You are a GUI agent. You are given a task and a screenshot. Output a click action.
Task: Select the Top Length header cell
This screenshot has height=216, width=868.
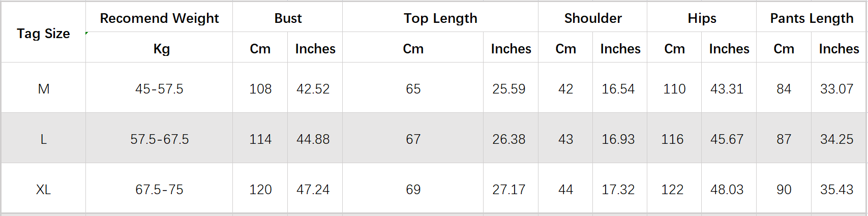point(440,18)
